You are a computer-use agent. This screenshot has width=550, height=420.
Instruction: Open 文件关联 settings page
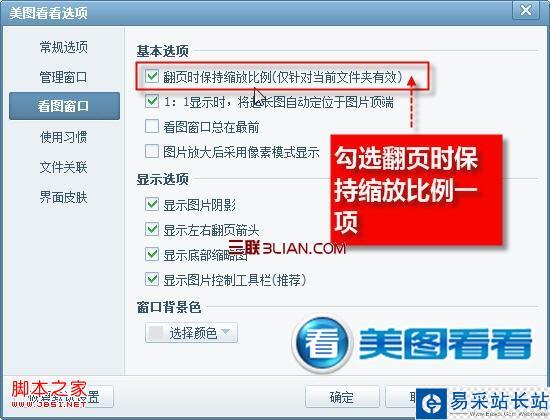63,167
